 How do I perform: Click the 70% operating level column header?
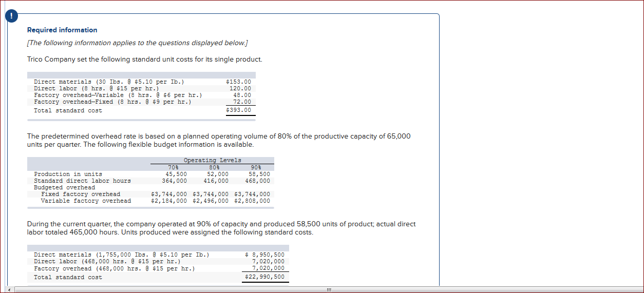click(x=173, y=167)
